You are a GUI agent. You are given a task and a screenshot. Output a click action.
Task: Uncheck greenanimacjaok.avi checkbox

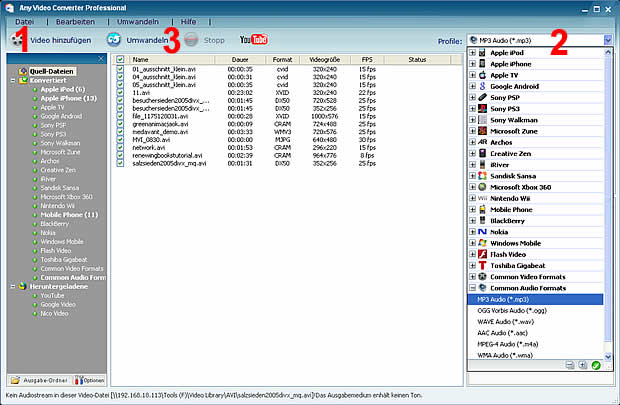point(120,124)
